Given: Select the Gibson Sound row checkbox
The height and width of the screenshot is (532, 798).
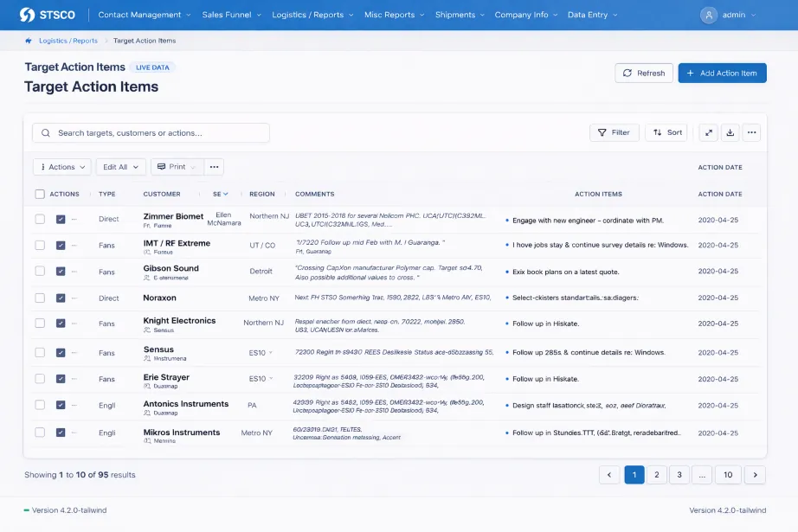Looking at the screenshot, I should (40, 271).
